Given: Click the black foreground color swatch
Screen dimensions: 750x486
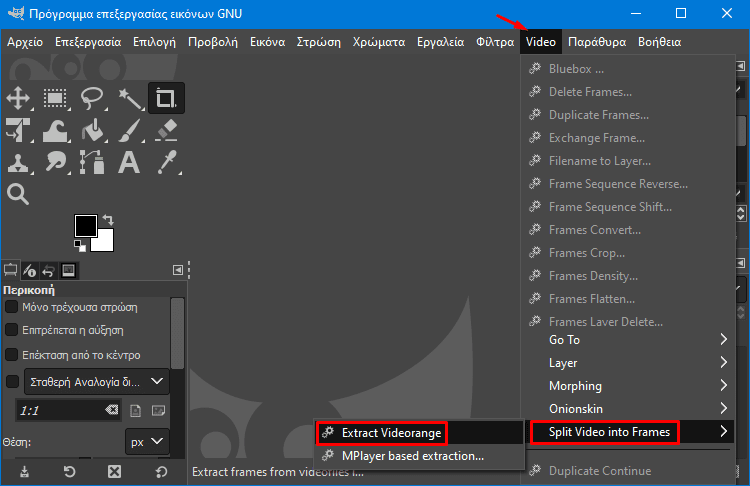Looking at the screenshot, I should point(86,225).
